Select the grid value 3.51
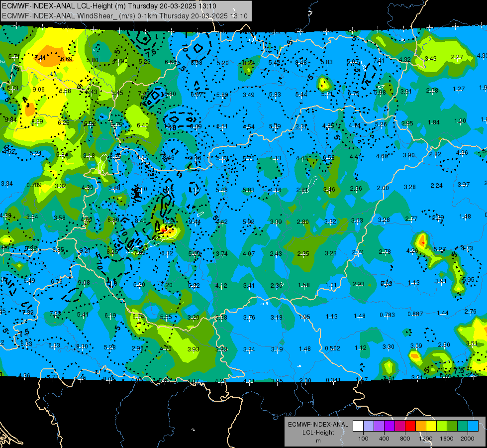 [x=472, y=343]
